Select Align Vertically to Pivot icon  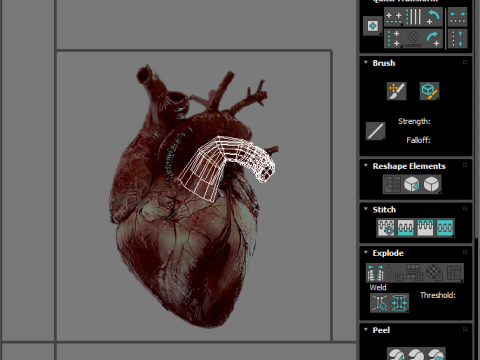[x=394, y=39]
